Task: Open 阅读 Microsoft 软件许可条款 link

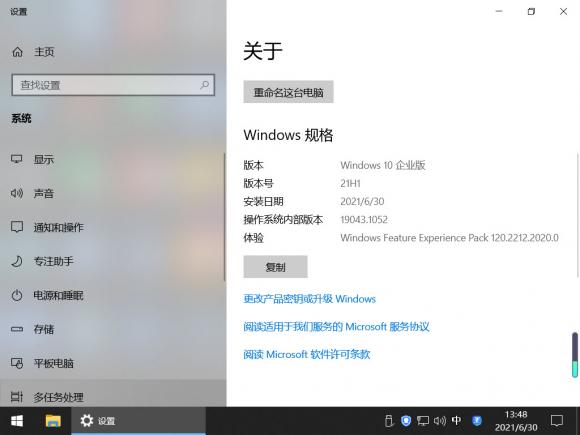Action: coord(307,354)
